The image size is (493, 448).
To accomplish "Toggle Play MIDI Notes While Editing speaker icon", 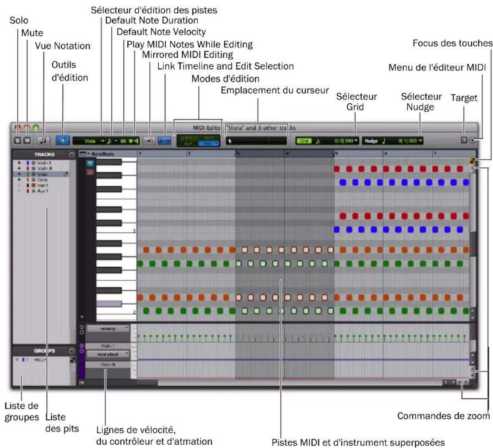I will [x=136, y=141].
